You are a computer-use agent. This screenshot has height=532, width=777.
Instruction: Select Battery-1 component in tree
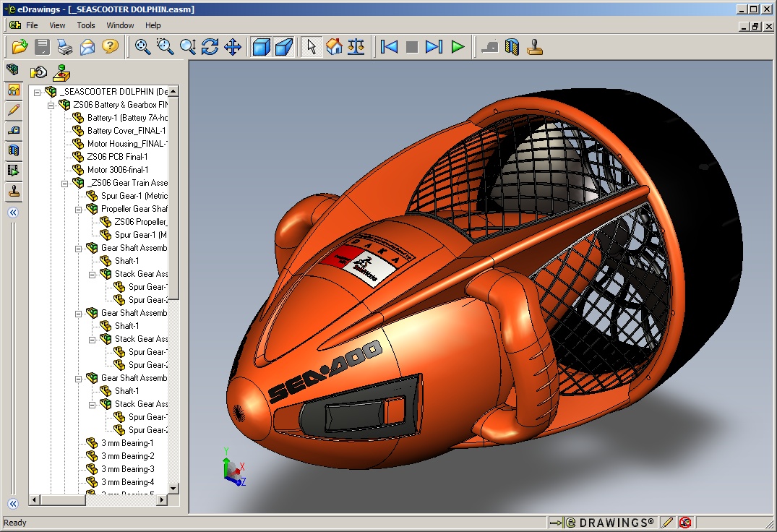[119, 117]
